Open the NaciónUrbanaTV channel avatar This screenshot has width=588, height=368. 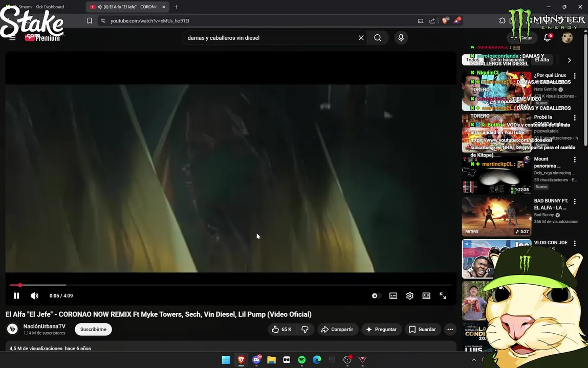point(12,329)
